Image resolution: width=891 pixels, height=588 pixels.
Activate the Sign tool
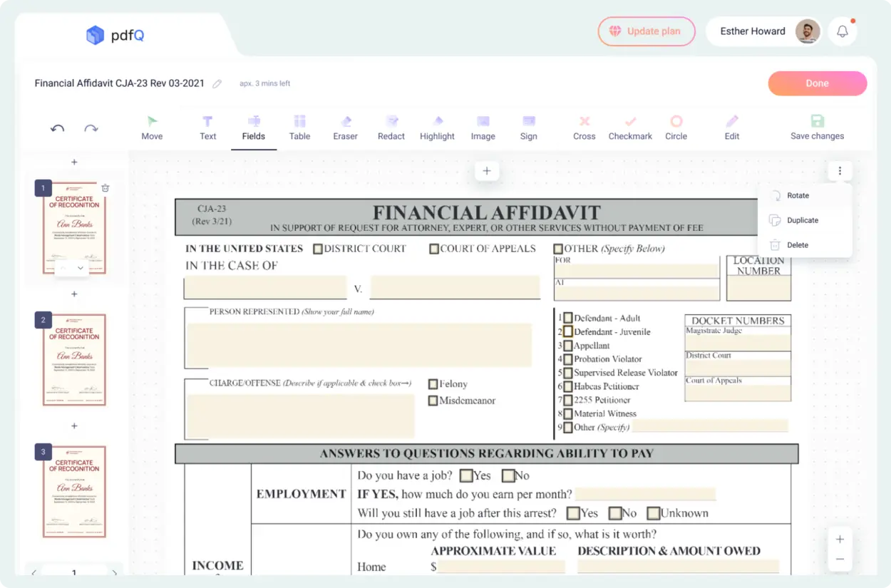tap(528, 128)
